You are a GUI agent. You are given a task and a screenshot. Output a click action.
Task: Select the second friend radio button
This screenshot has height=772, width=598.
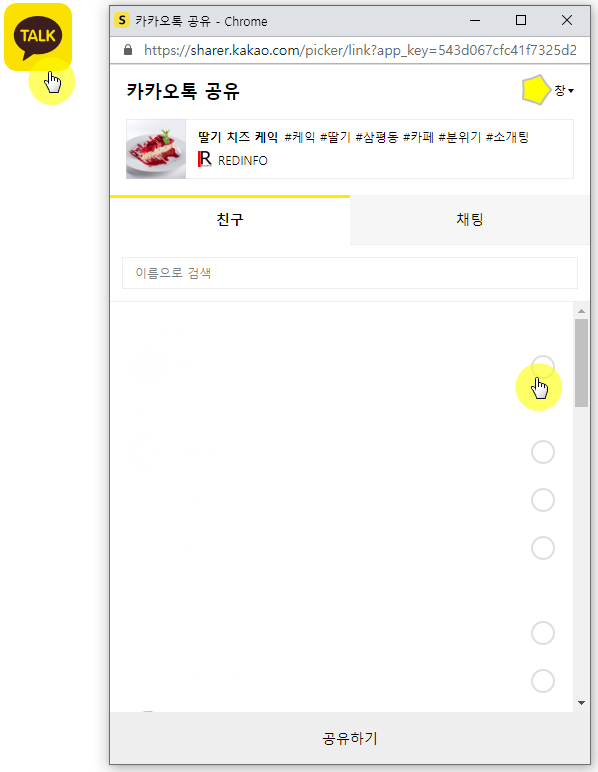coord(543,452)
